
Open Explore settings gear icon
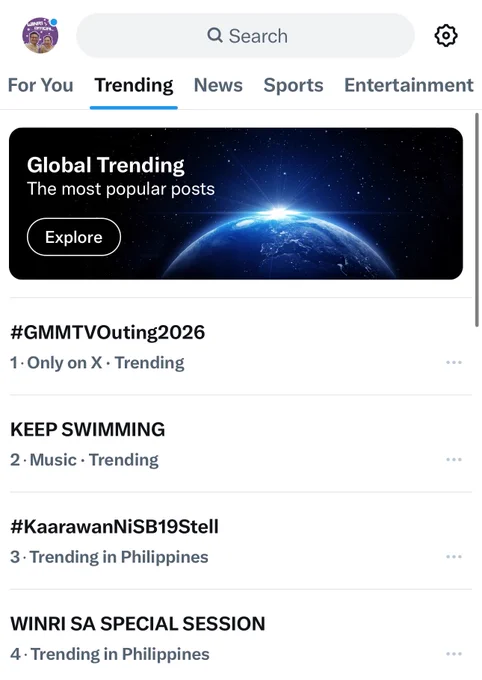tap(446, 36)
